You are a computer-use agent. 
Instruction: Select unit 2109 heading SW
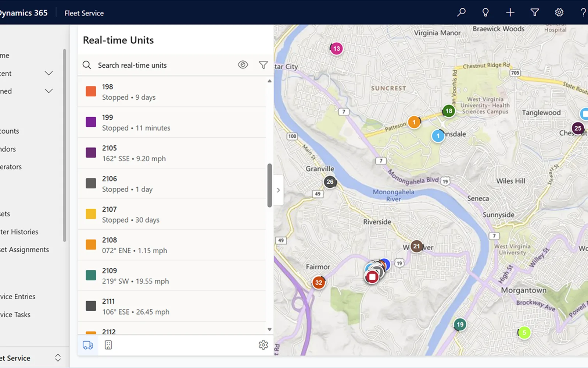(172, 276)
